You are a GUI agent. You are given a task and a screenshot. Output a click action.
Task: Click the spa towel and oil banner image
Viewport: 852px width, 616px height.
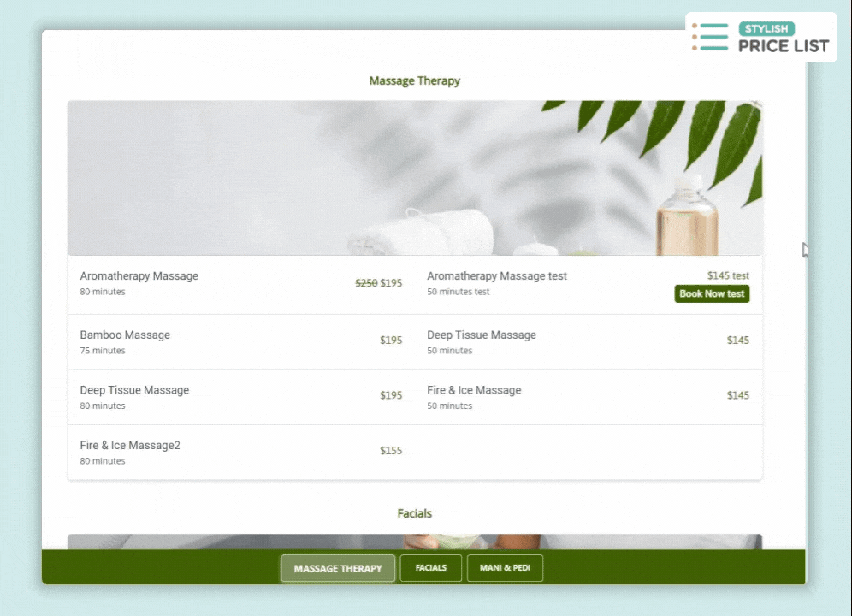point(415,178)
